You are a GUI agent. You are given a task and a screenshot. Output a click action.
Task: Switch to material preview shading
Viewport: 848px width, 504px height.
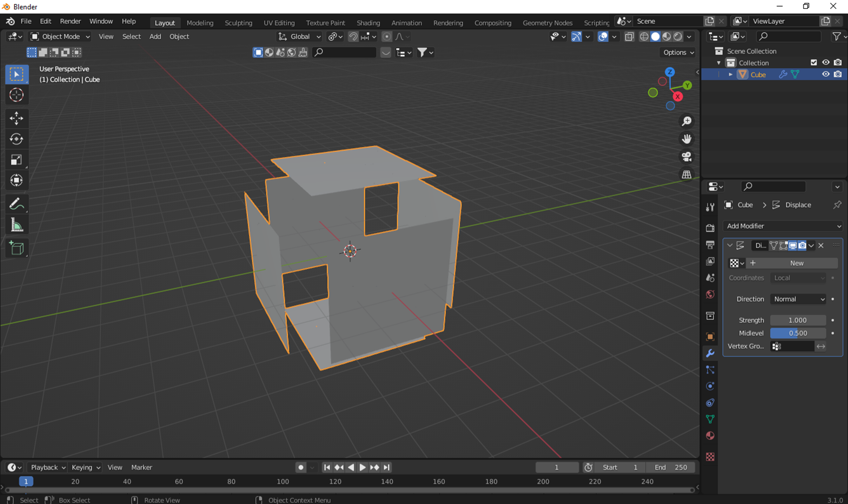[x=667, y=37]
